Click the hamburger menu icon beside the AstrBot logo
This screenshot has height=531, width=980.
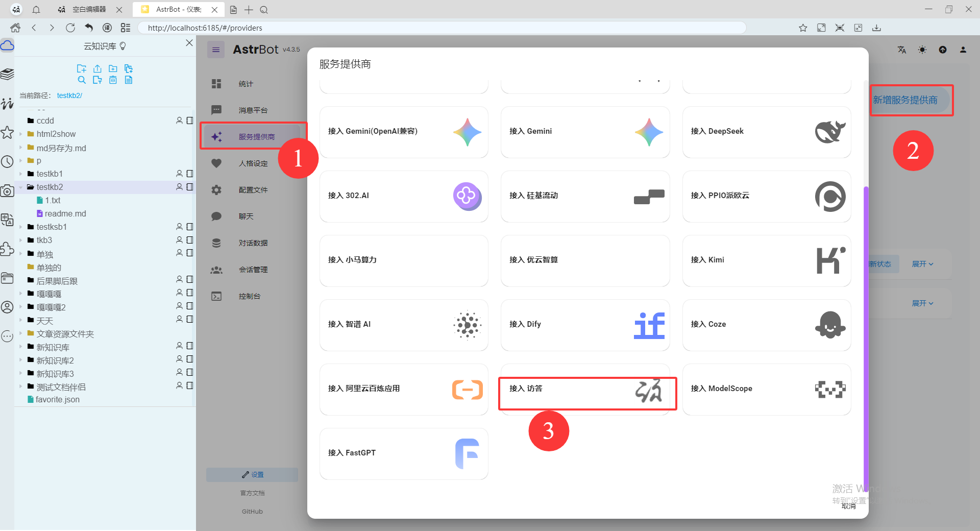(216, 50)
